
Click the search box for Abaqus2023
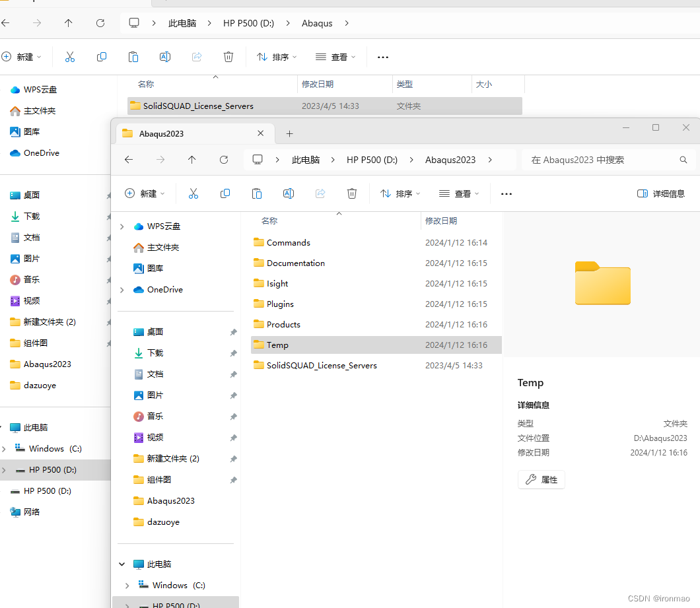coord(609,160)
